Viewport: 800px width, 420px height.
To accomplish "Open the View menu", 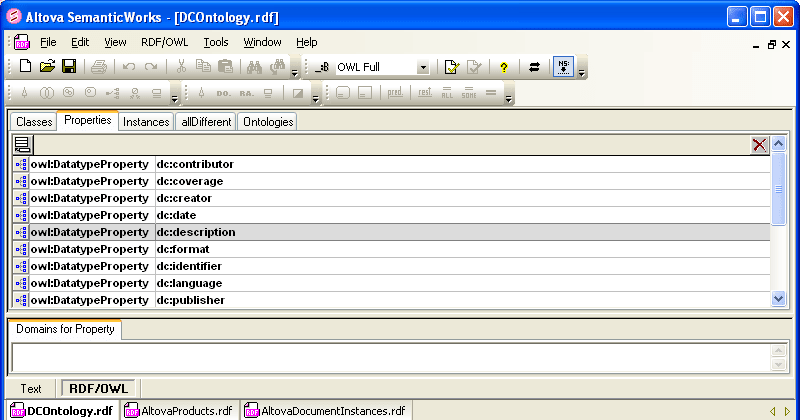I will coord(115,42).
